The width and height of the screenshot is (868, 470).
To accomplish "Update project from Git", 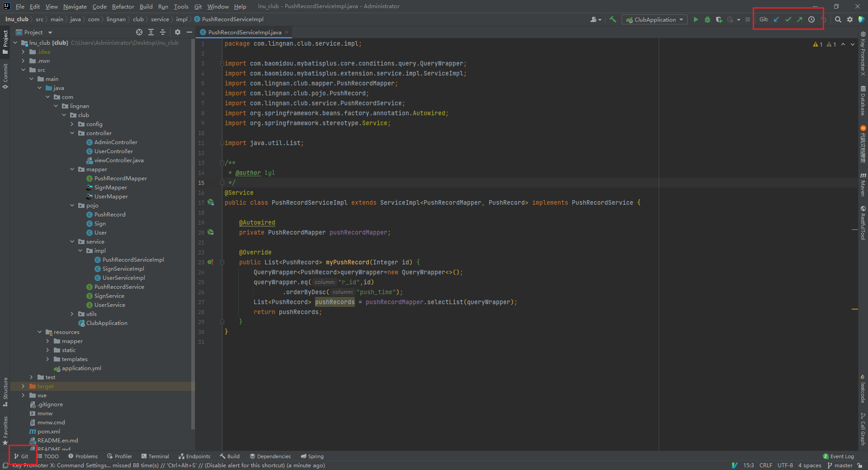I will point(776,19).
